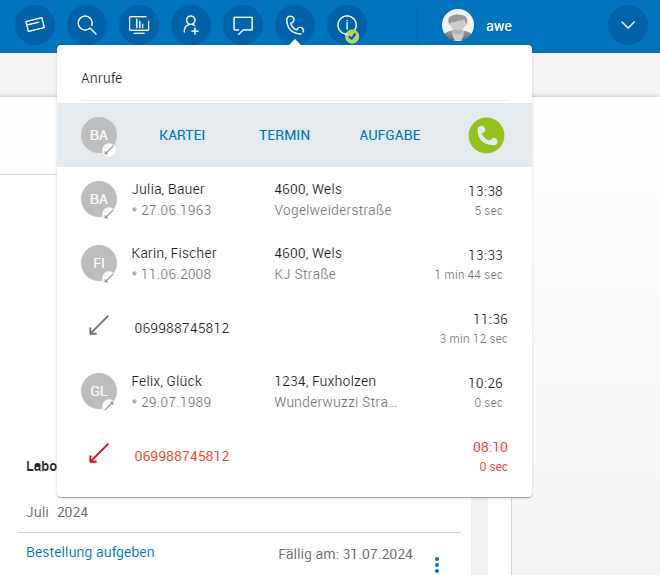Image resolution: width=660 pixels, height=575 pixels.
Task: Open three-dot menu for Bestellung aufgeben
Action: click(437, 565)
